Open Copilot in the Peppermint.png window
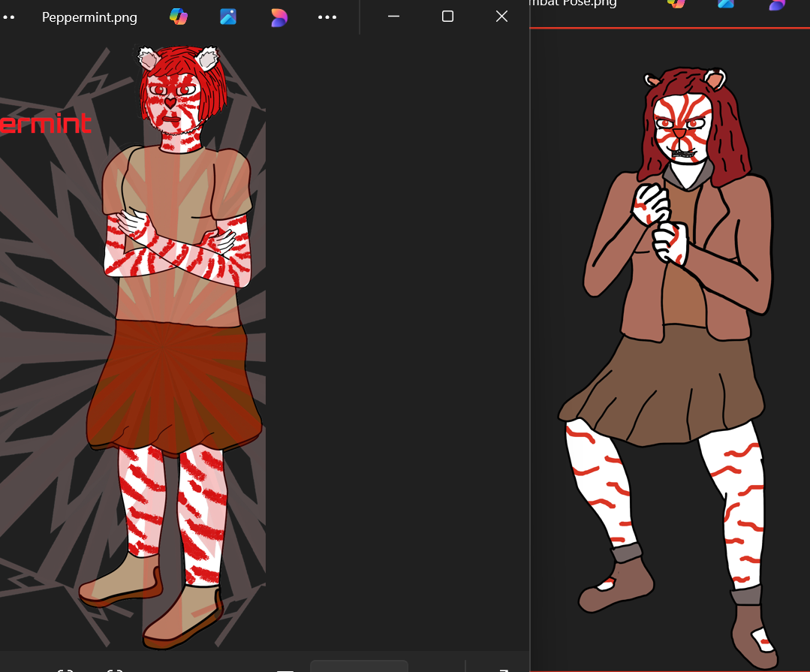Screen dimensions: 810x672 click(x=178, y=17)
